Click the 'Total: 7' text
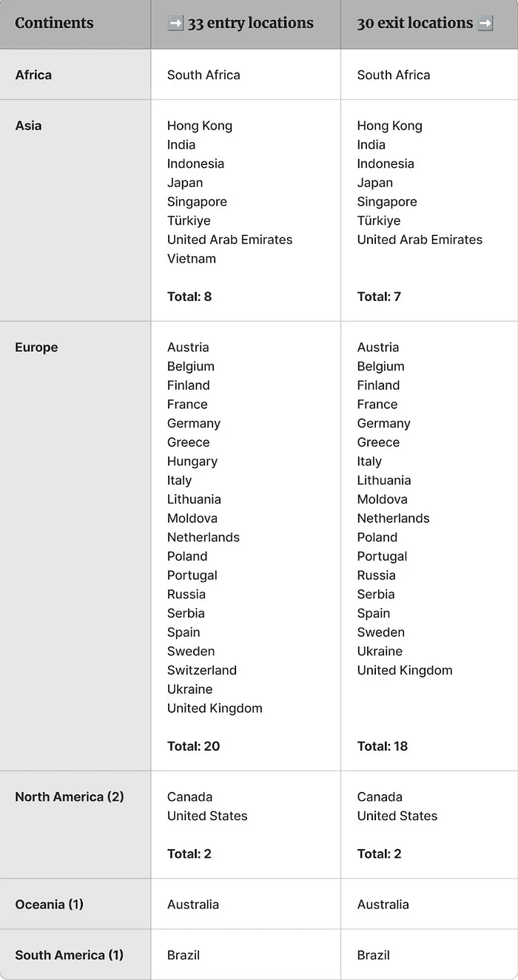518x980 pixels. (379, 297)
